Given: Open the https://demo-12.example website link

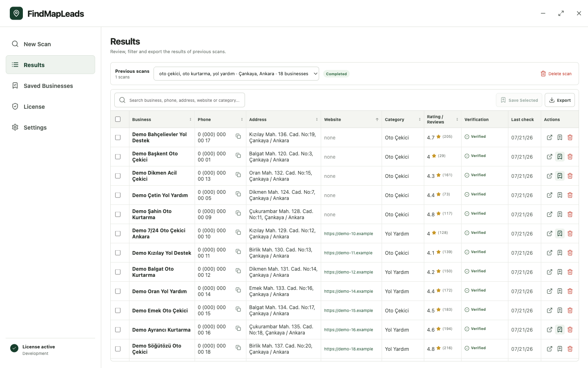Looking at the screenshot, I should tap(348, 272).
